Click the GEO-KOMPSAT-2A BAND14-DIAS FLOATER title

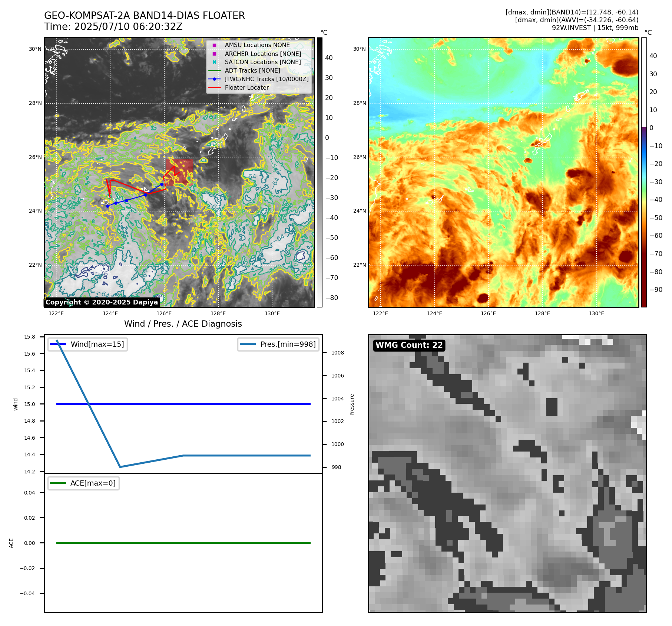[x=145, y=16]
